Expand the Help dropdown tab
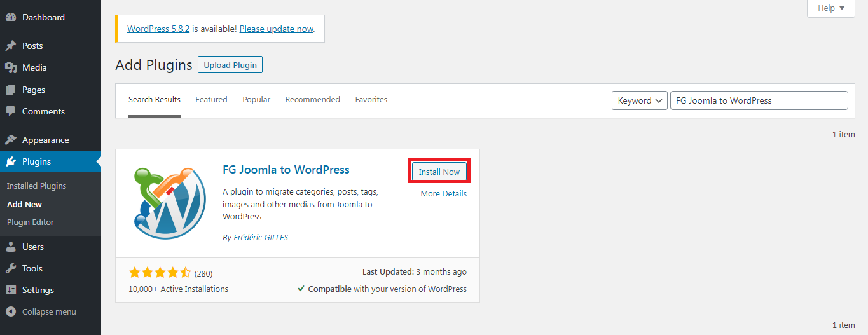Screen dimensions: 868x335 tap(831, 8)
